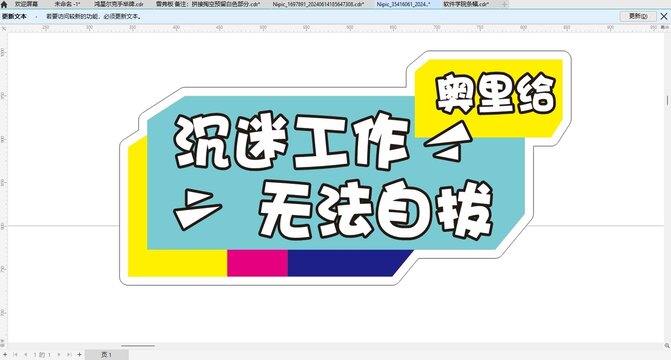Select the active Nipic_35416061 tab
671x360 pixels.
point(403,4)
